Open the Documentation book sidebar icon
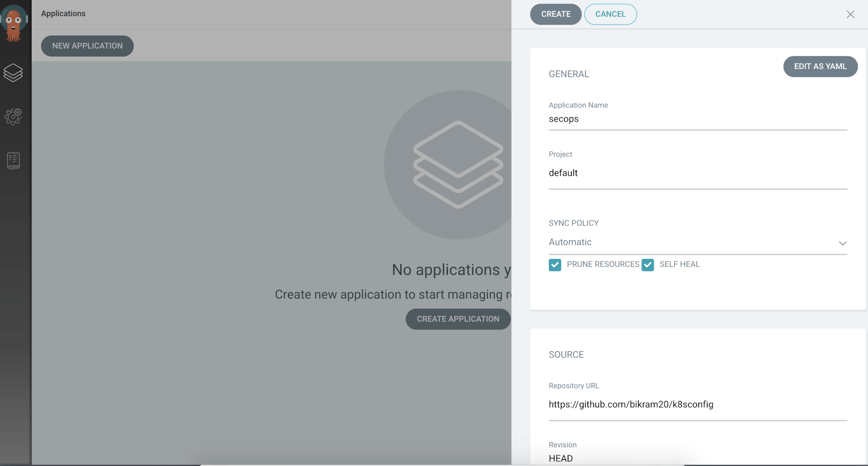868x466 pixels. 14,161
